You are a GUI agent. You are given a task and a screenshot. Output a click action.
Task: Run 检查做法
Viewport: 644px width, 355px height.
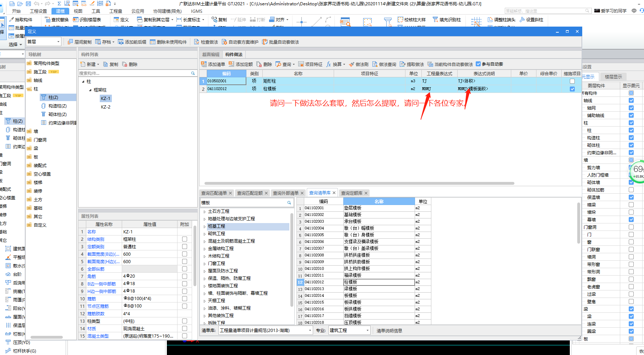[x=206, y=42]
